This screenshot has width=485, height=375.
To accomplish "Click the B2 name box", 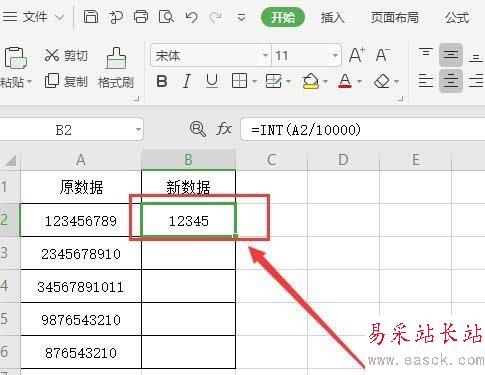I will click(64, 130).
